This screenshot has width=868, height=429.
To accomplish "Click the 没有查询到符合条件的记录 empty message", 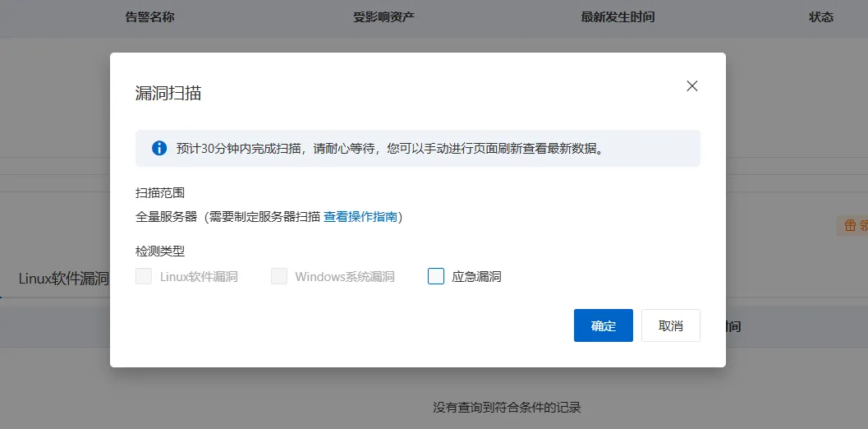I will coord(507,407).
